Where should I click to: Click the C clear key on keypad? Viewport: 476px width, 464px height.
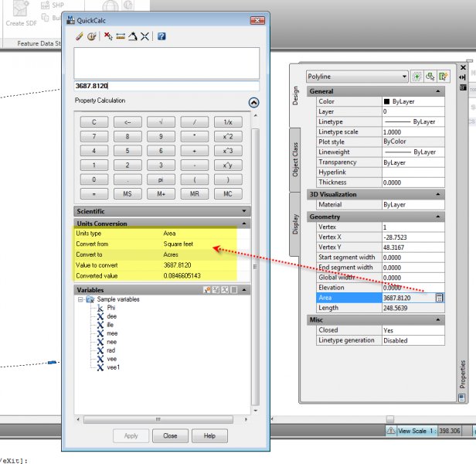(94, 122)
